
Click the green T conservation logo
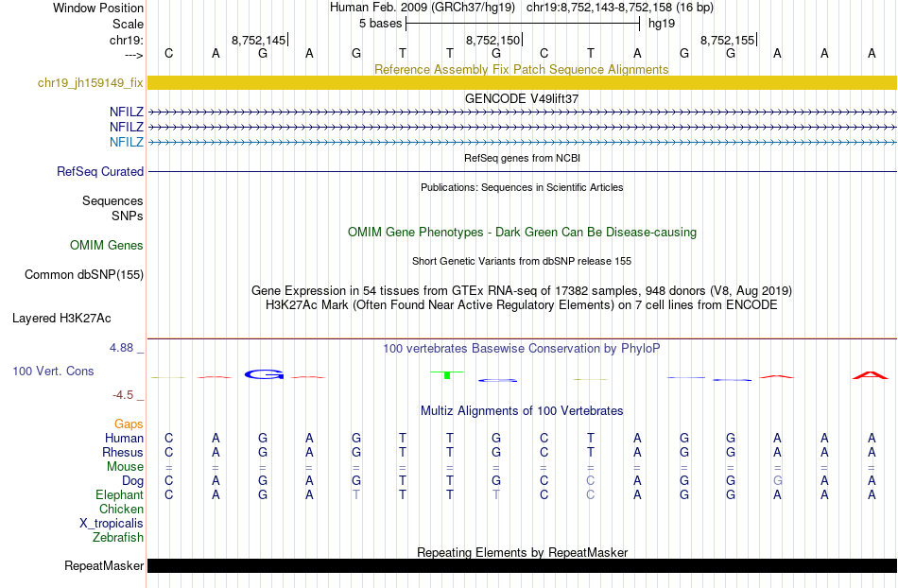coord(447,374)
